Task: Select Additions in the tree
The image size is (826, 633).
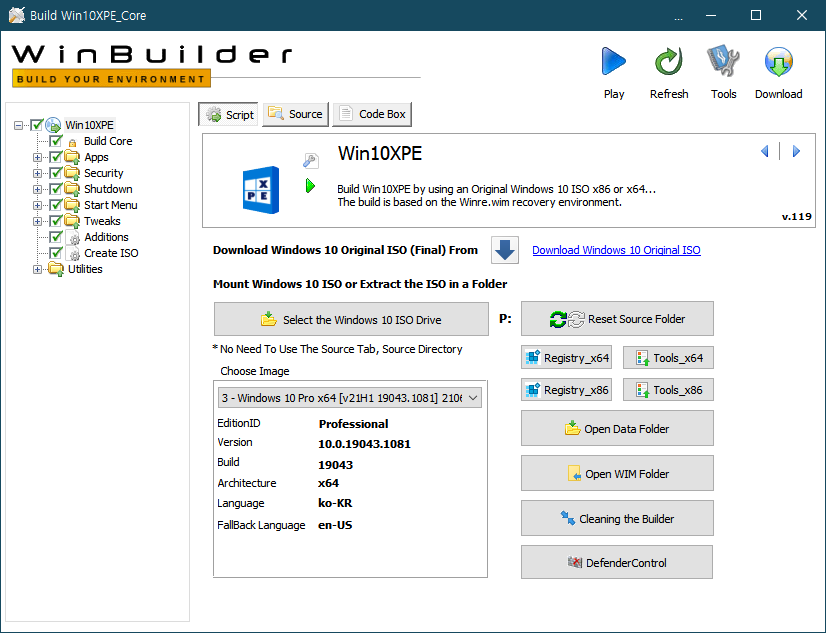Action: 106,237
